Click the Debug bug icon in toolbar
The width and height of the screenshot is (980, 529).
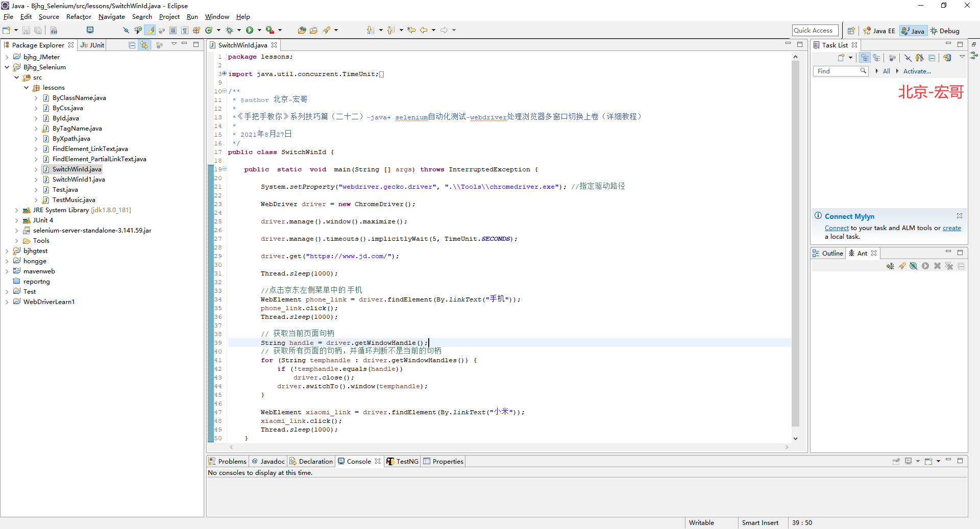coord(230,31)
